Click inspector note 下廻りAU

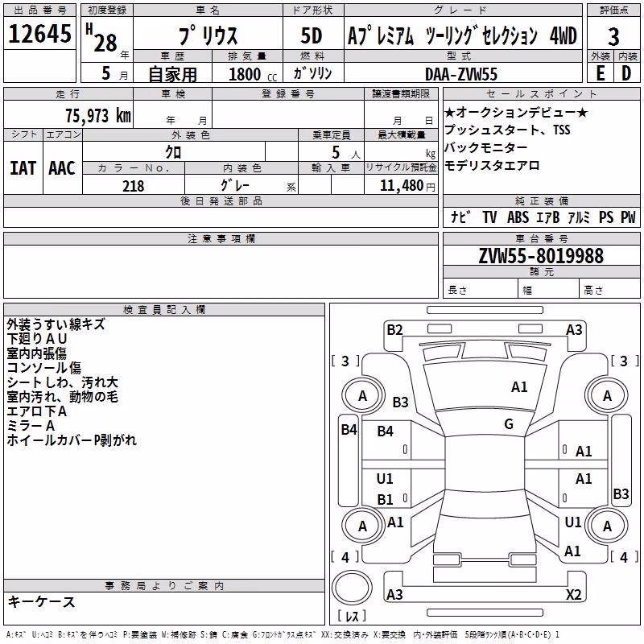tap(36, 338)
